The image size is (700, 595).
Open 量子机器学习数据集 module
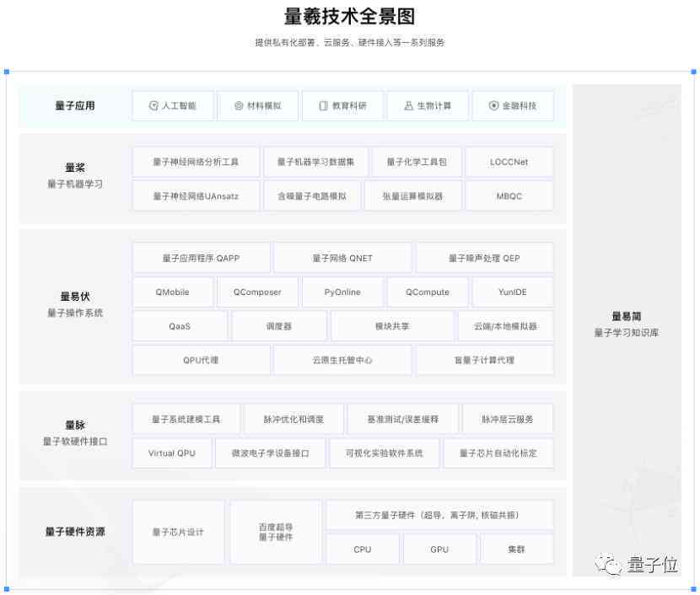pos(315,162)
